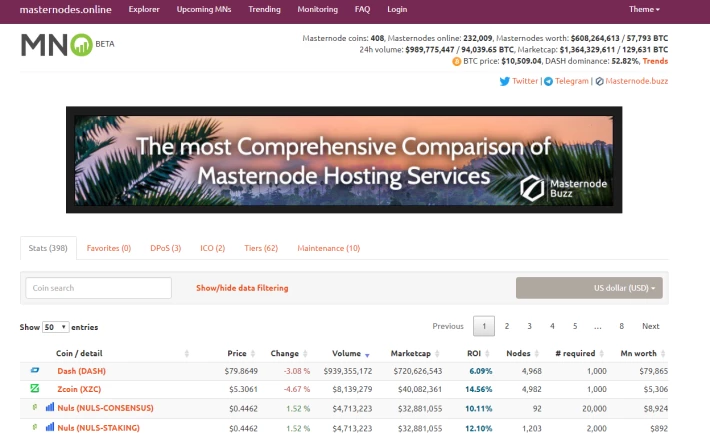Viewport: 710px width, 433px height.
Task: Click the sort arrows beside ROI
Action: pos(487,354)
